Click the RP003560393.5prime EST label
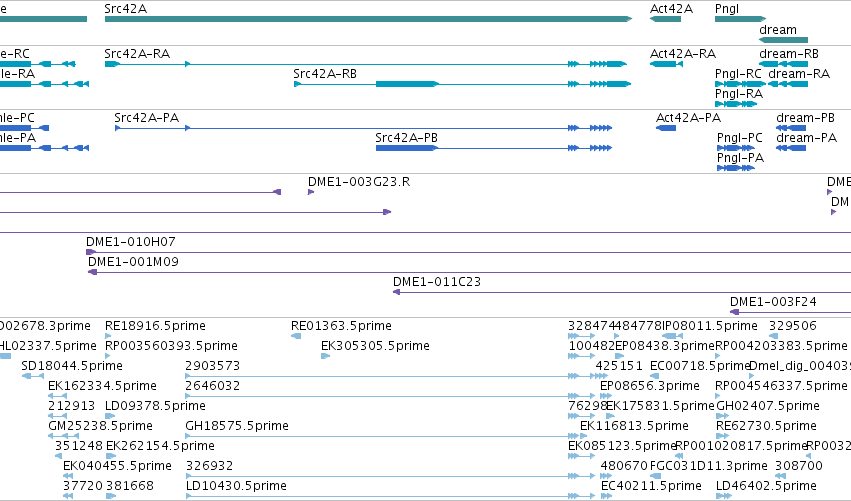The height and width of the screenshot is (501, 851). [171, 346]
